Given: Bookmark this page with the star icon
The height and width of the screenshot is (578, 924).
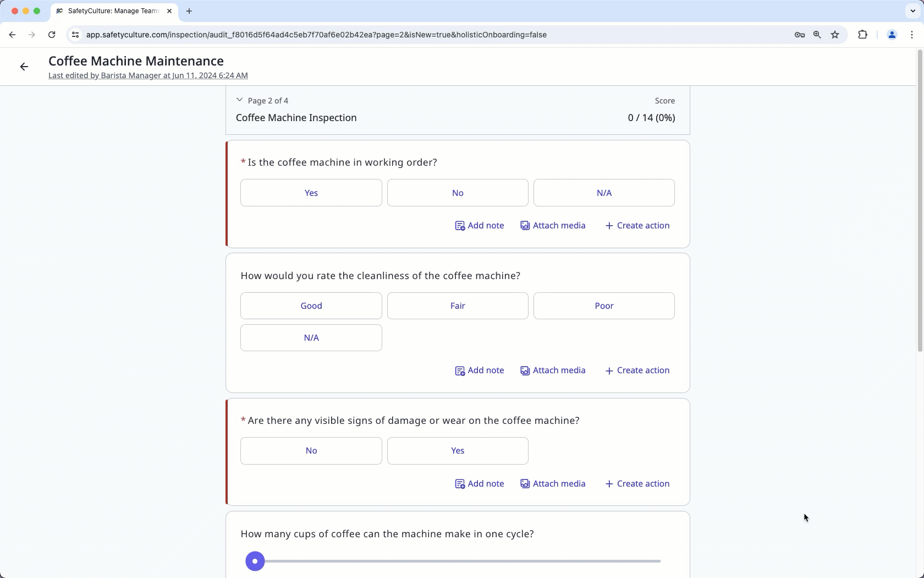Looking at the screenshot, I should 835,35.
